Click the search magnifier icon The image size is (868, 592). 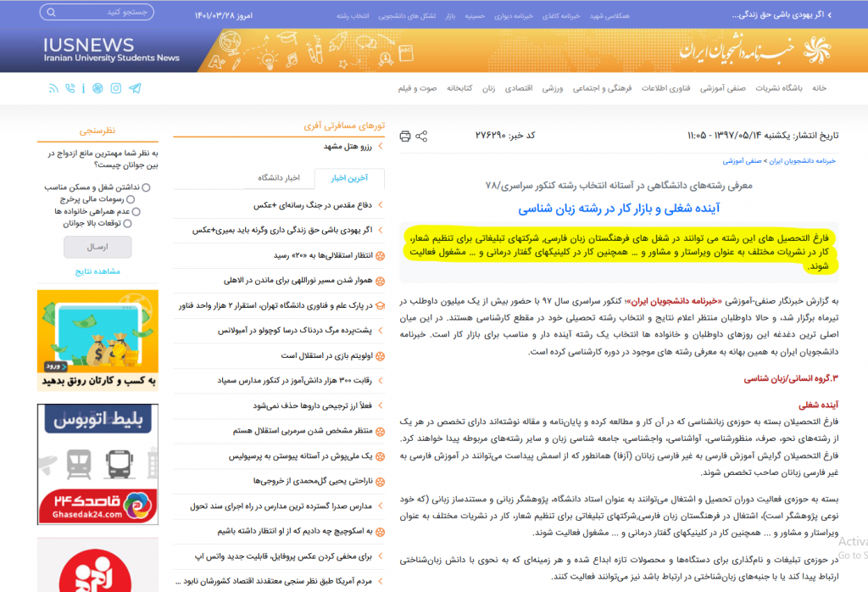point(53,14)
